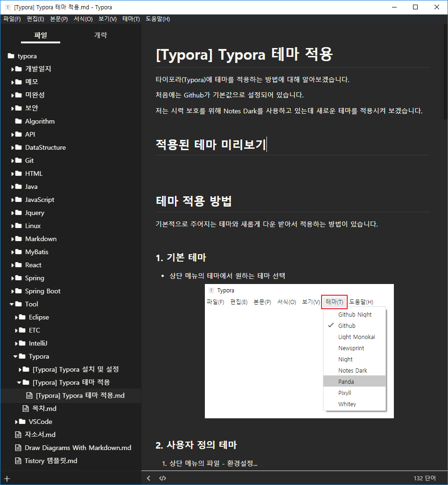Click the 자소서.md file icon

(18, 435)
